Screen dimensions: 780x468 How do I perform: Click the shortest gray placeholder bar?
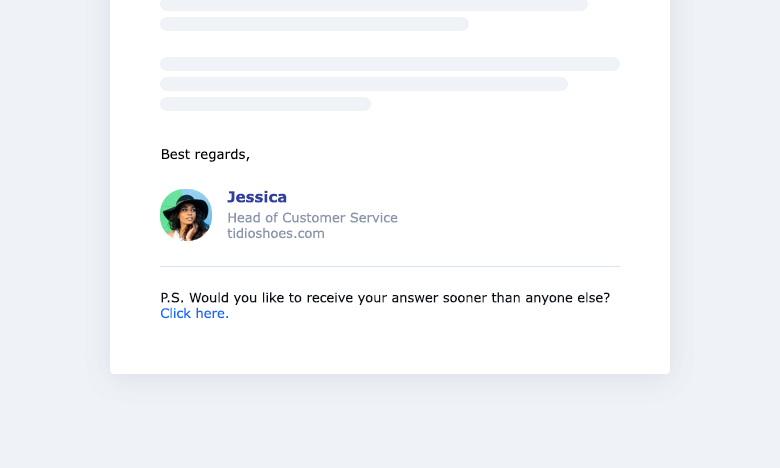[266, 104]
